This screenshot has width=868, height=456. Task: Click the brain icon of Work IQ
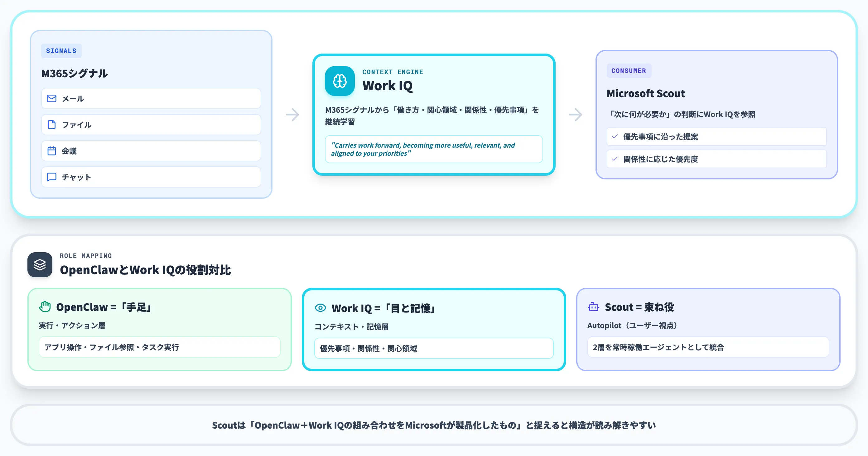(x=340, y=81)
